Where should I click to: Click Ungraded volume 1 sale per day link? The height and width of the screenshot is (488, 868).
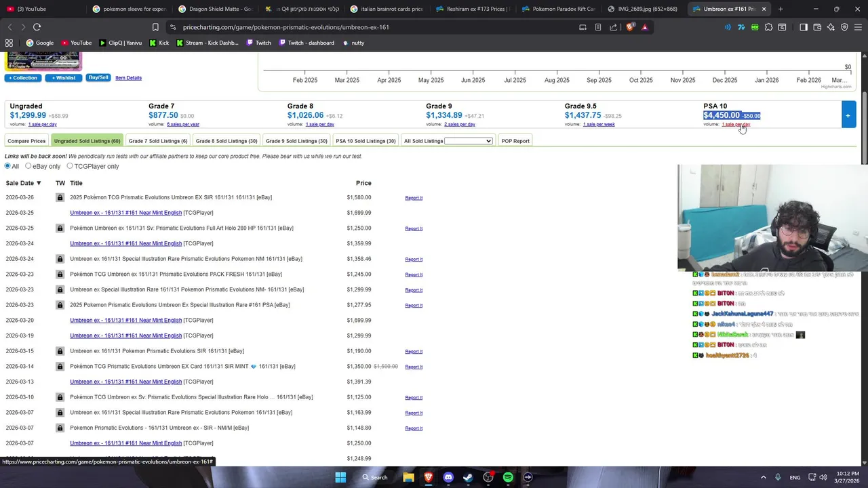[x=43, y=125]
